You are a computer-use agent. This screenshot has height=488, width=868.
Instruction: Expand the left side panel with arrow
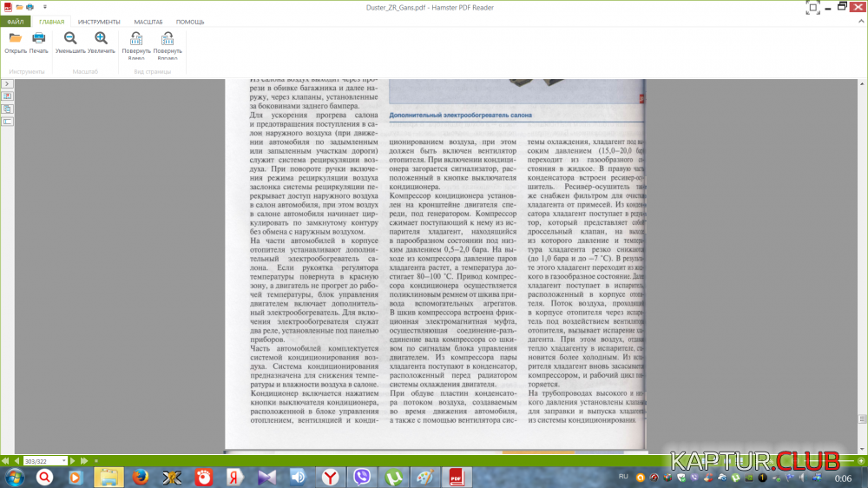click(x=6, y=83)
